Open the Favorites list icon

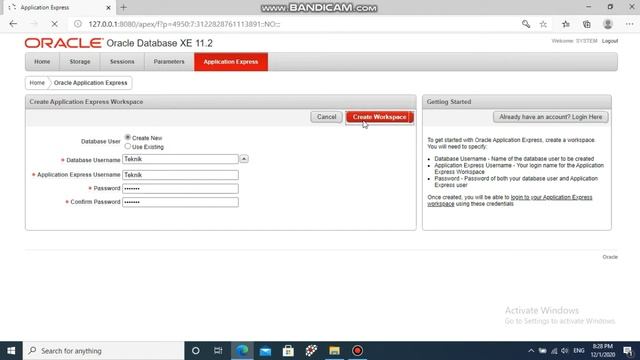566,24
